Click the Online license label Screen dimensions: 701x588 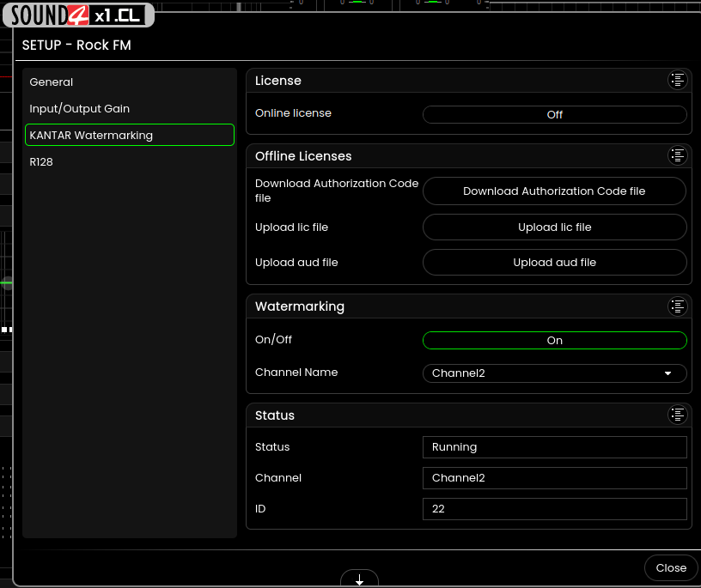pyautogui.click(x=293, y=113)
